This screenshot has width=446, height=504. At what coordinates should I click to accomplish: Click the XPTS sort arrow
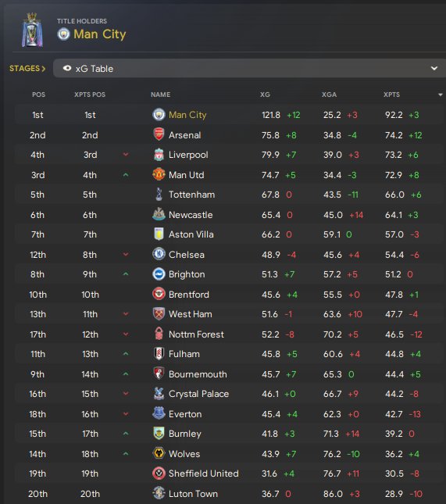(441, 95)
